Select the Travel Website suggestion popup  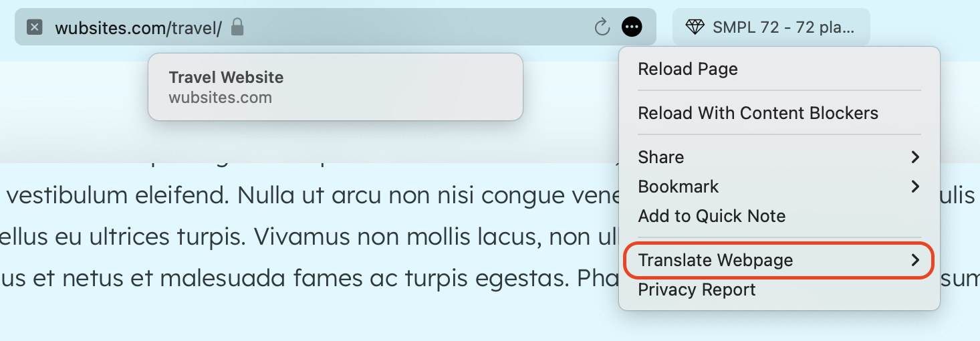[335, 87]
